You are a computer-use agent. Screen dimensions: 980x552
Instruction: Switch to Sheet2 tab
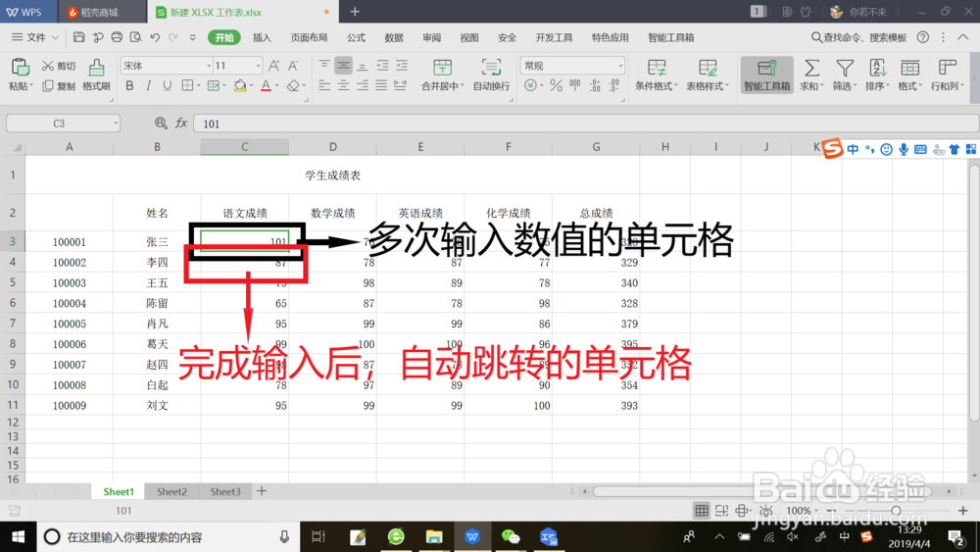[171, 491]
